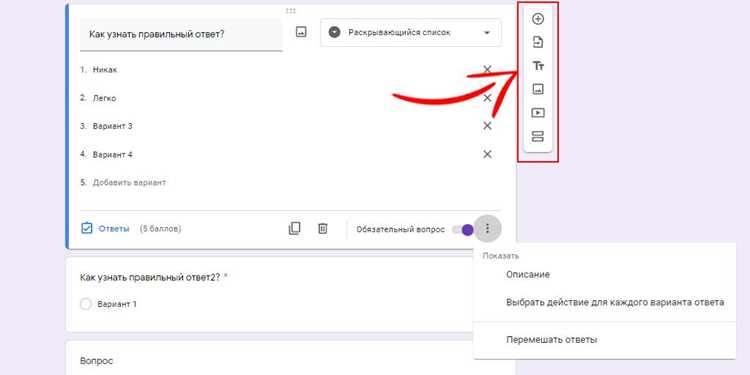The image size is (750, 375).
Task: Add video from the side toolbar
Action: 538,113
